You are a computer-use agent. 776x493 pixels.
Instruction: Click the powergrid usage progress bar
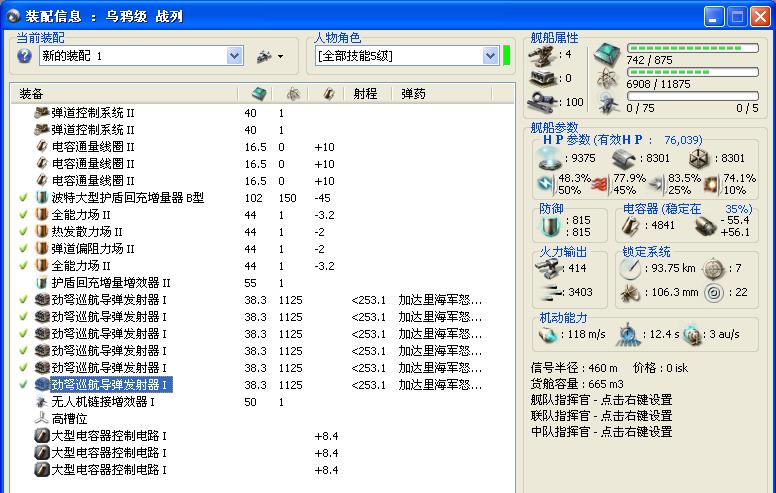[693, 72]
